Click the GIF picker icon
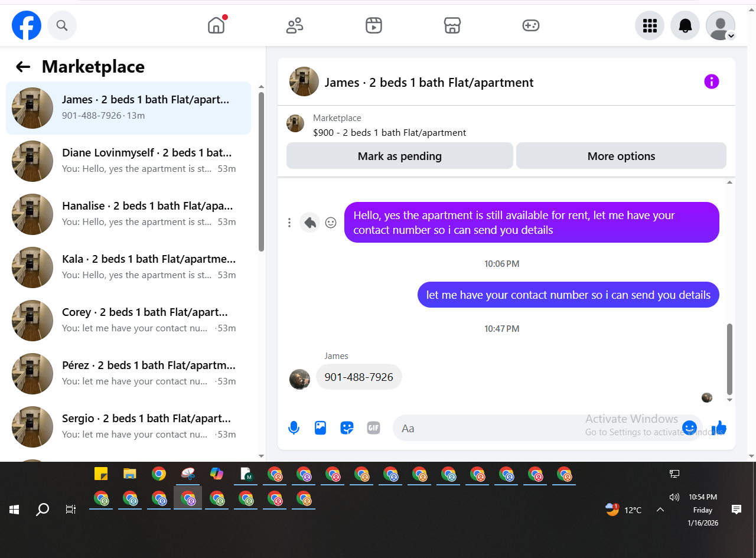 [373, 428]
